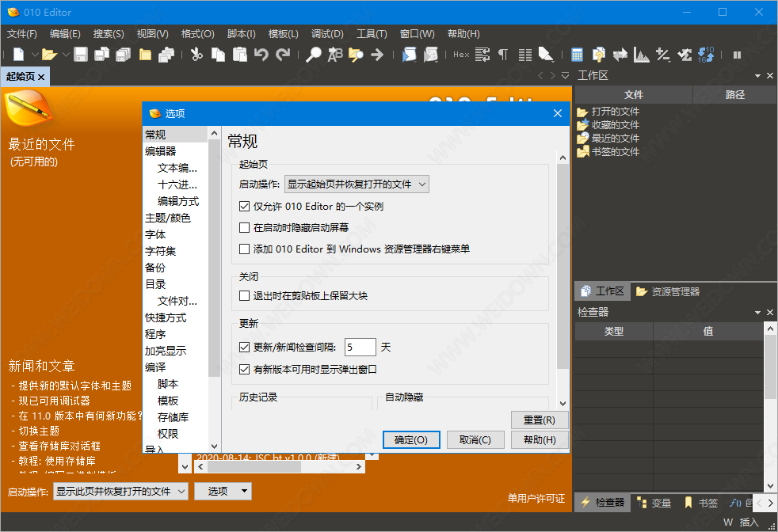Click the 重置(R) button
778x532 pixels.
540,420
